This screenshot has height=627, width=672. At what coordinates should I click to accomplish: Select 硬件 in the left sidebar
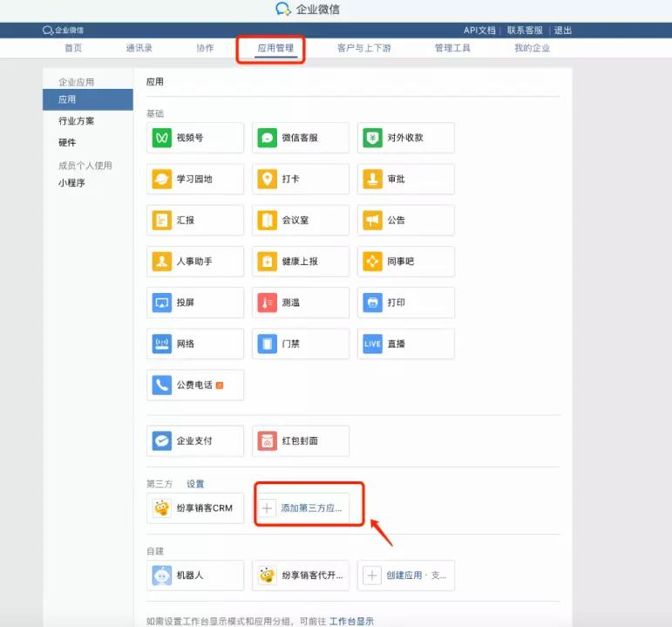[67, 142]
